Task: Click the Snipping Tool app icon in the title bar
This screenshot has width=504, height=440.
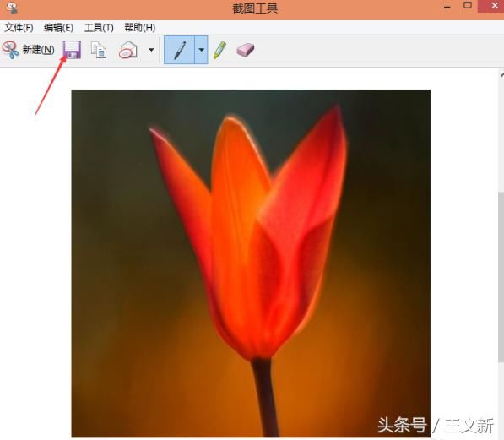Action: point(12,8)
